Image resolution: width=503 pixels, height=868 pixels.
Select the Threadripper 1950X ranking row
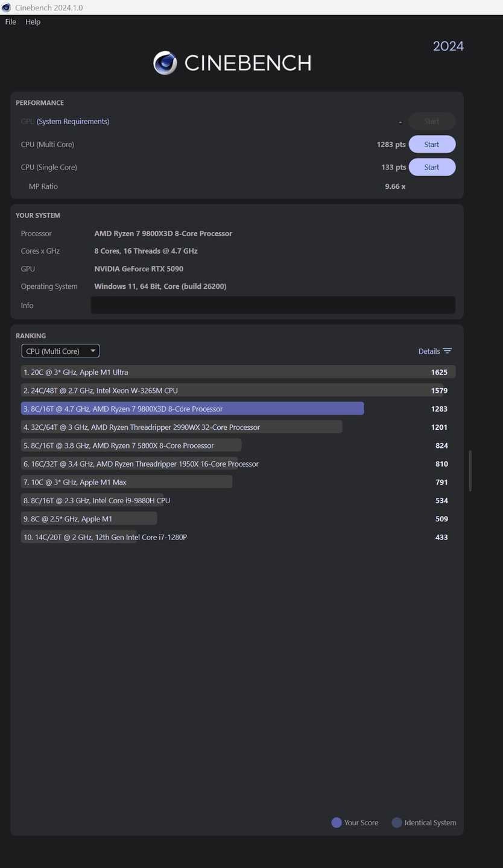click(x=238, y=464)
